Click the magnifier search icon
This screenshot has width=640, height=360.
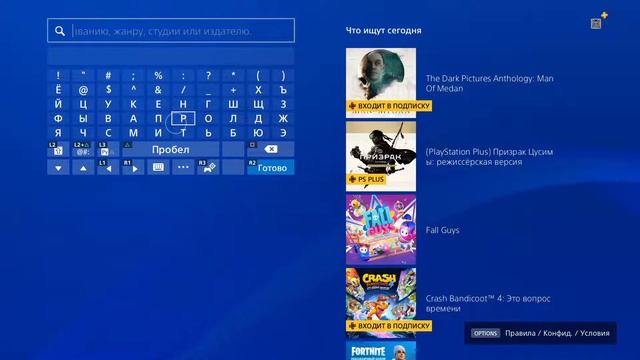click(x=60, y=31)
